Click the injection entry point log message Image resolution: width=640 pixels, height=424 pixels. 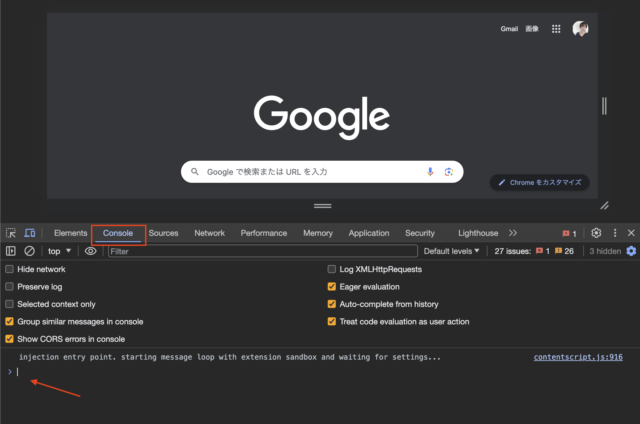tap(230, 357)
